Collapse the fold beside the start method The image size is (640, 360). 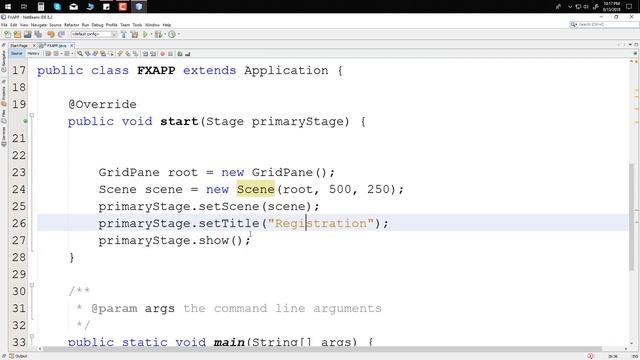pos(32,116)
